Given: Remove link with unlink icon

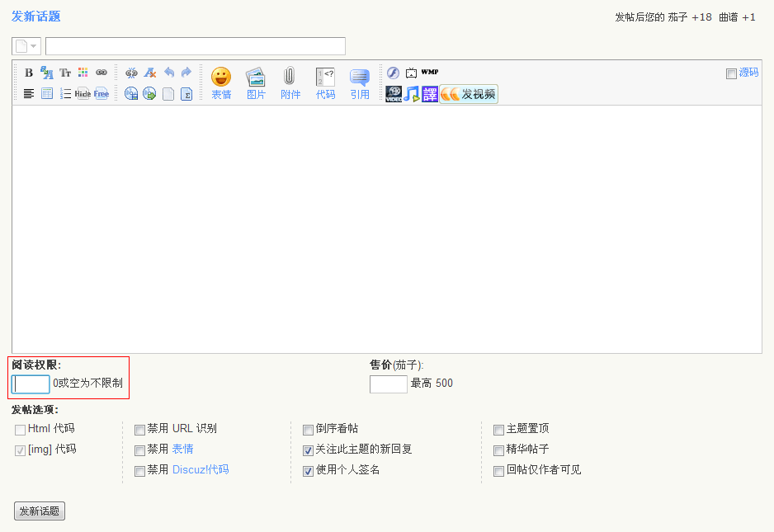Looking at the screenshot, I should point(131,73).
